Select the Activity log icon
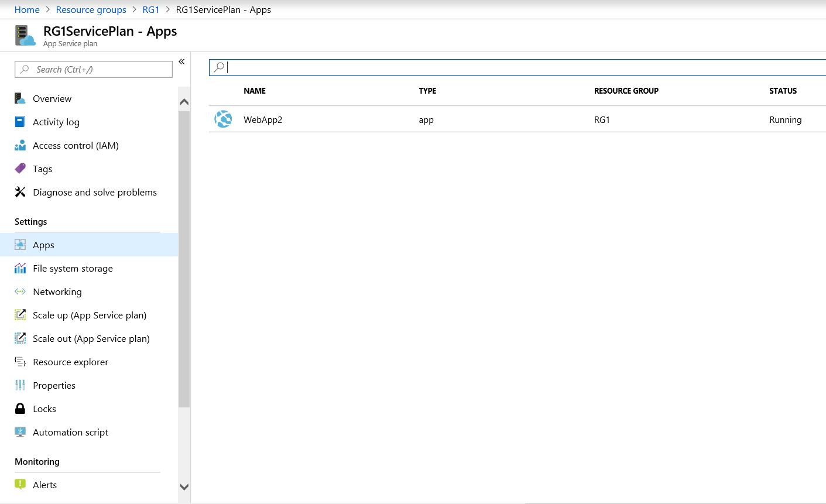 pos(20,122)
